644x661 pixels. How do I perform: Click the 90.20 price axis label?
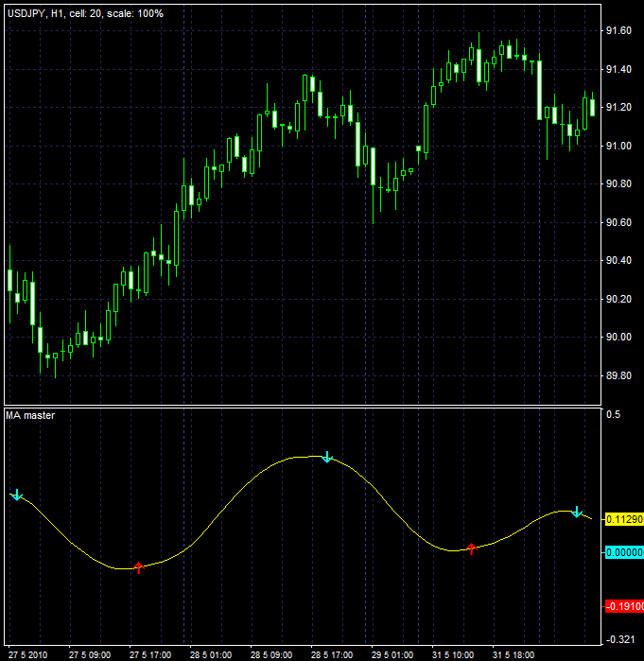618,299
